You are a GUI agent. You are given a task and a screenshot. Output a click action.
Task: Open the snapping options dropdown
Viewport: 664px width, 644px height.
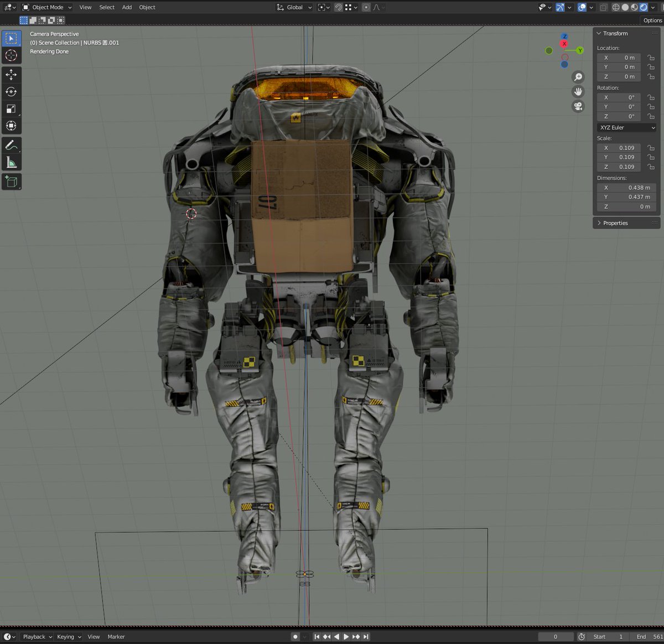tap(350, 7)
